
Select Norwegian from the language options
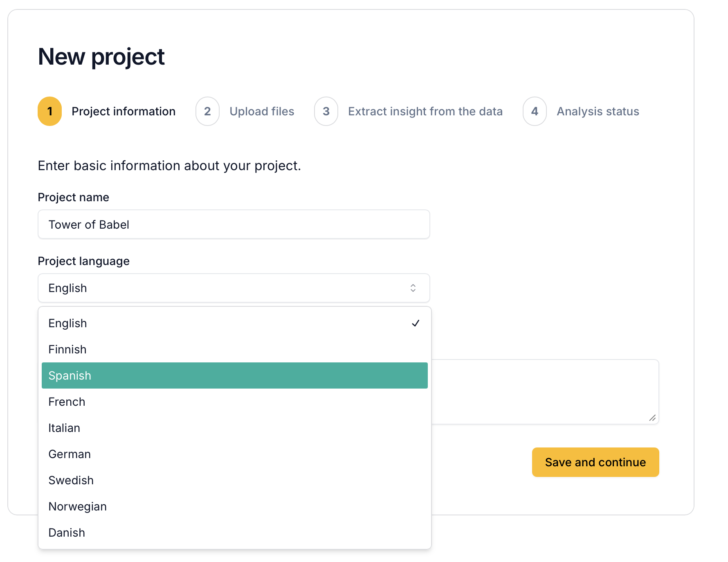coord(164,506)
